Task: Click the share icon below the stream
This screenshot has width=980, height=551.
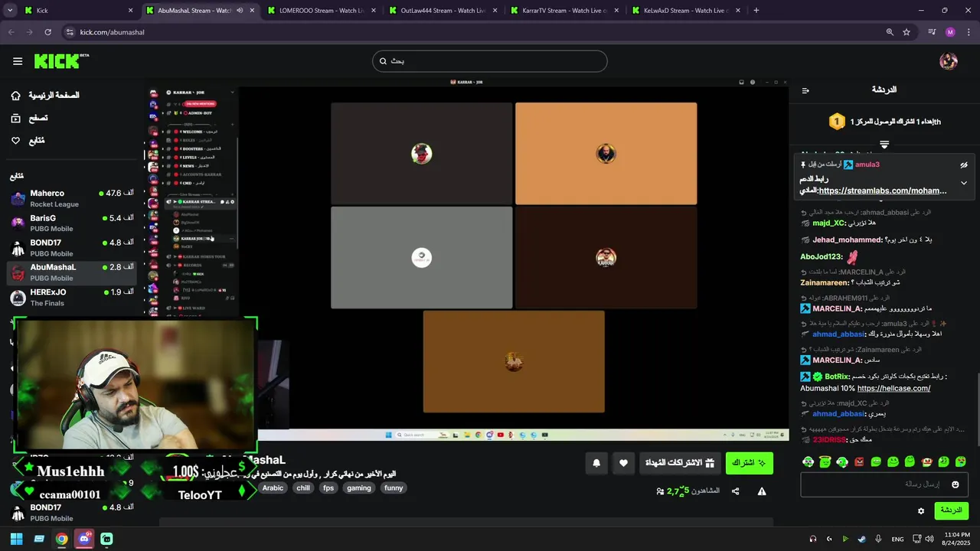Action: [735, 491]
